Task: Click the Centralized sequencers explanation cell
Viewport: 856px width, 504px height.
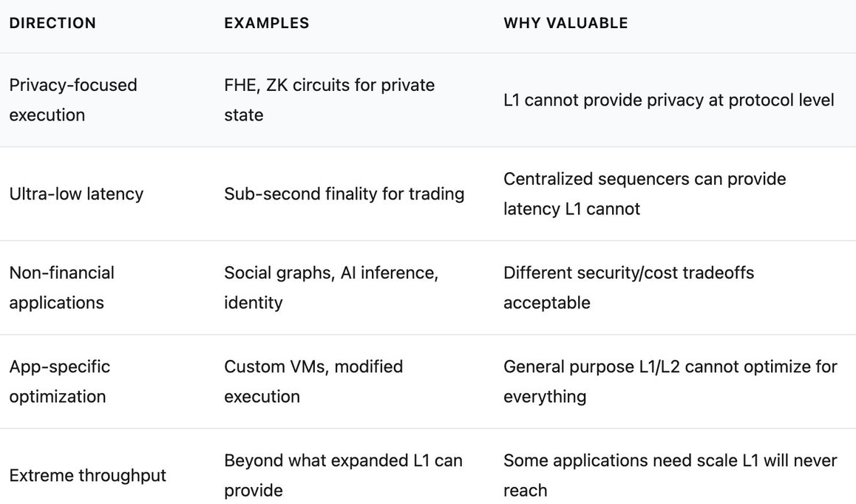Action: pyautogui.click(x=645, y=194)
